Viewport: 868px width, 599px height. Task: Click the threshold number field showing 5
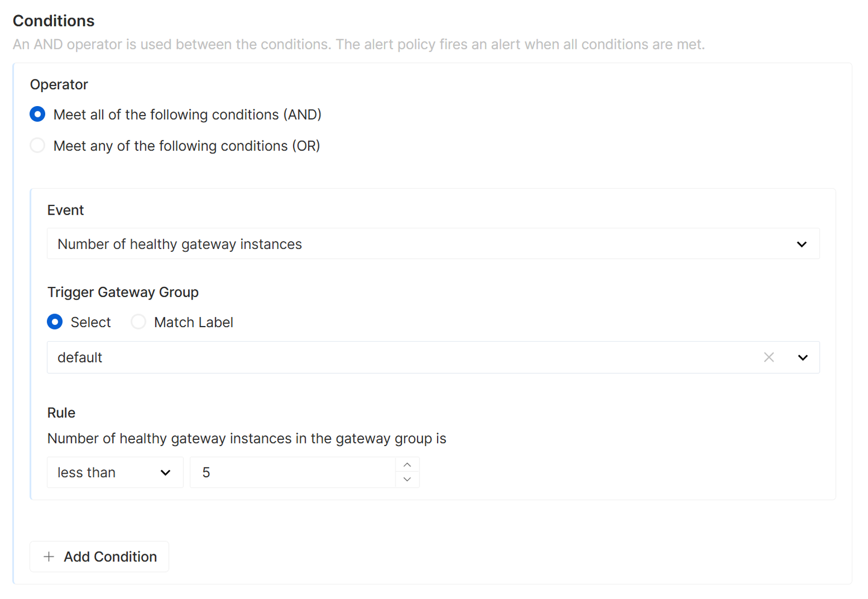point(293,472)
